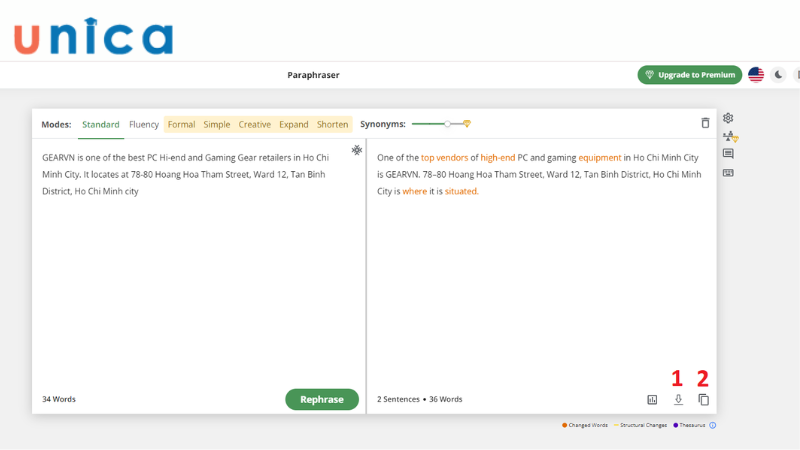The height and width of the screenshot is (450, 800).
Task: Click the statistics chart icon
Action: pos(652,399)
